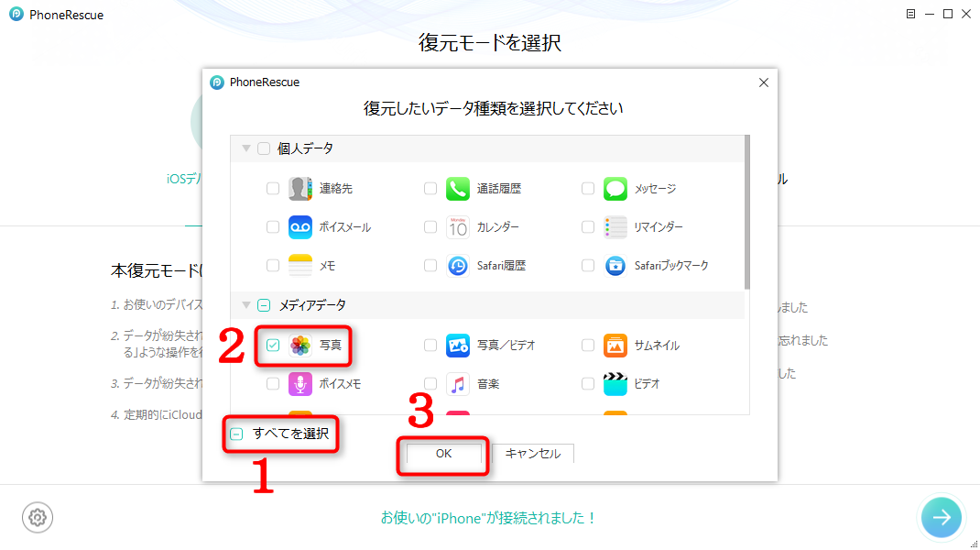
Task: Click the Calendar (カレンダー) icon
Action: [x=458, y=227]
